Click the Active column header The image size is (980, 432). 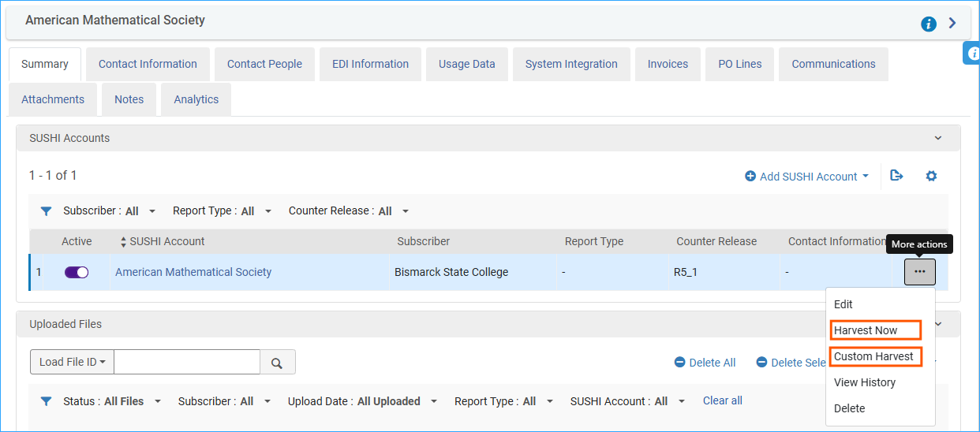click(77, 241)
